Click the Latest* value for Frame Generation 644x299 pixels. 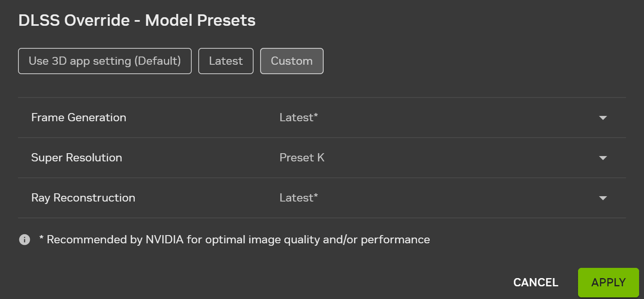(x=299, y=118)
